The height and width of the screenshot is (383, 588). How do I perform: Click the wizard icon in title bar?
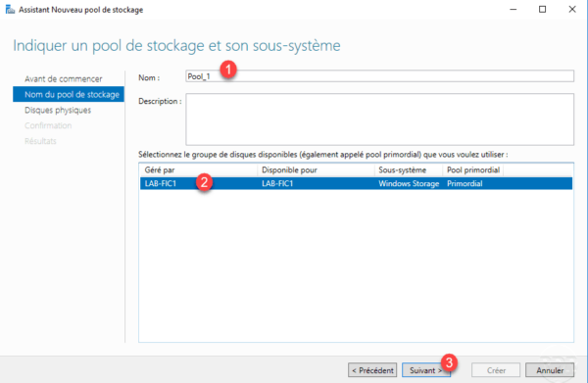pos(10,10)
